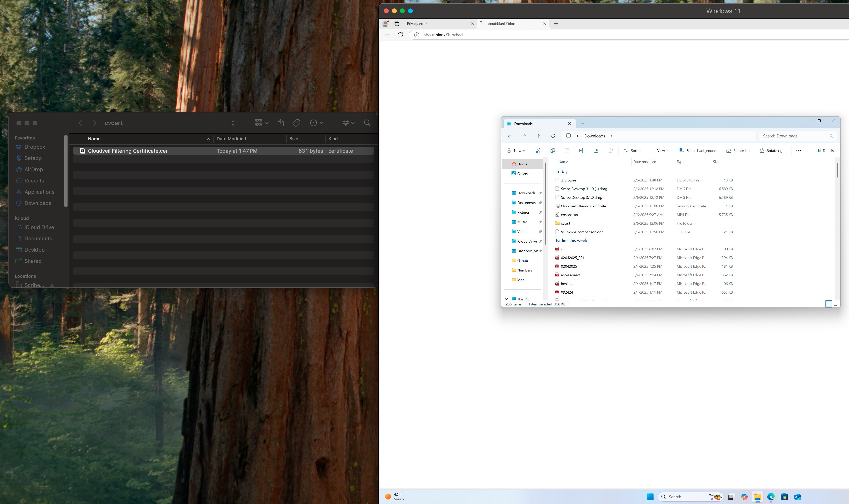Viewport: 849px width, 504px height.
Task: Switch Explorer to large thumbnails view
Action: pyautogui.click(x=835, y=304)
